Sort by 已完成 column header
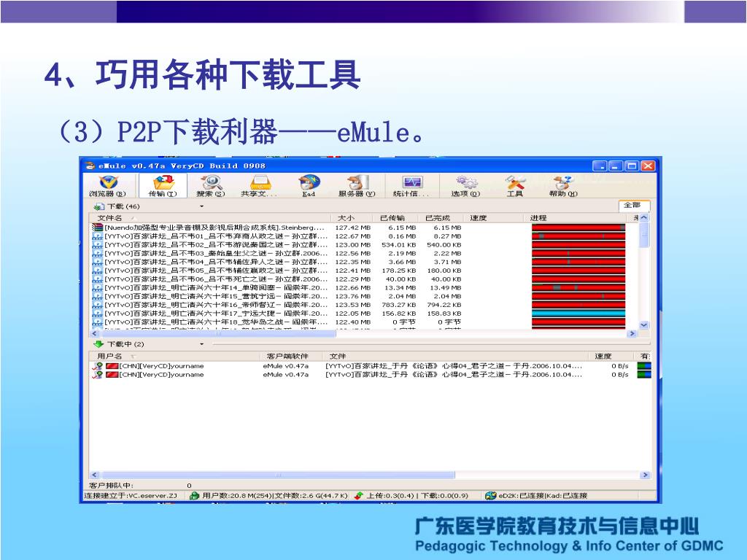747x560 pixels. point(441,218)
